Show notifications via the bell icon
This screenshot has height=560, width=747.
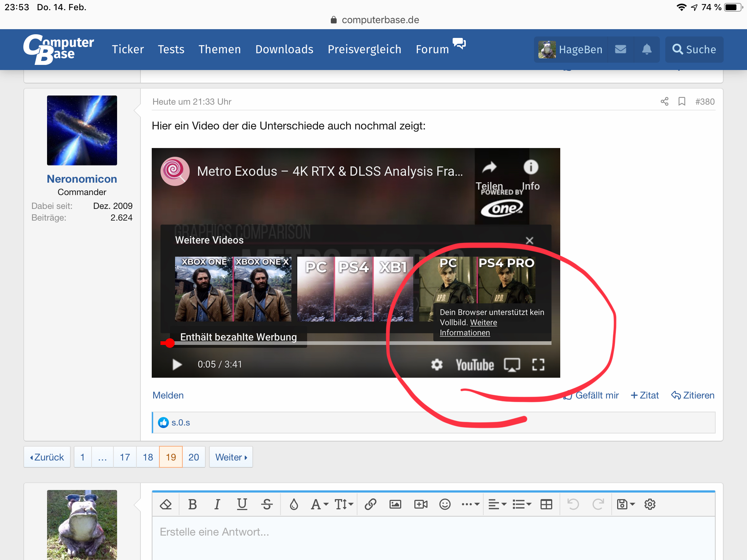[647, 50]
